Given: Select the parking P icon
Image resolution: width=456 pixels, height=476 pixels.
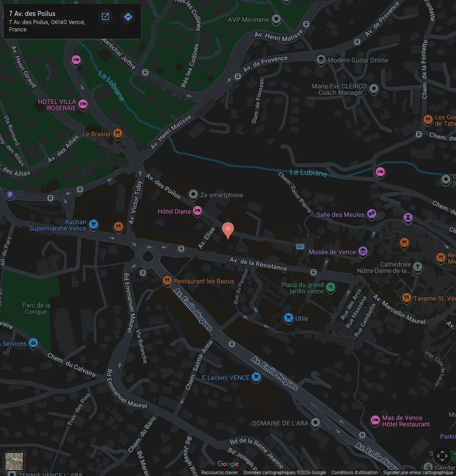Looking at the screenshot, I should [10, 194].
